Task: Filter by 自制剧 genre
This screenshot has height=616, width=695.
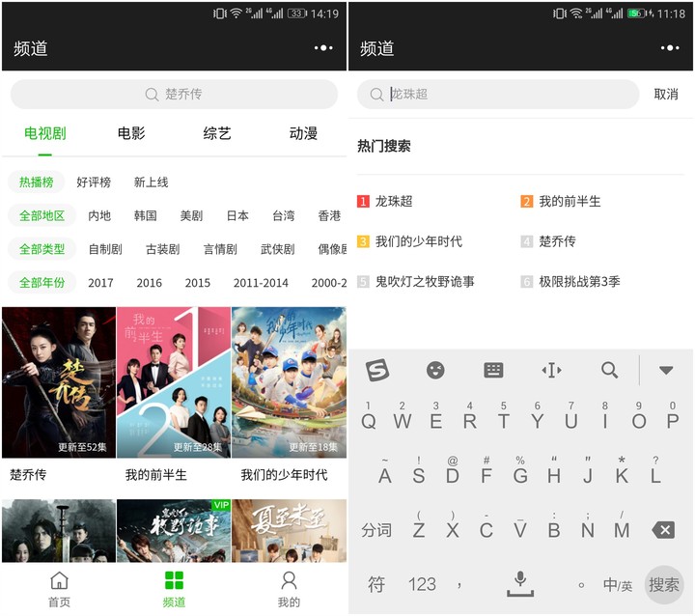Action: point(105,249)
